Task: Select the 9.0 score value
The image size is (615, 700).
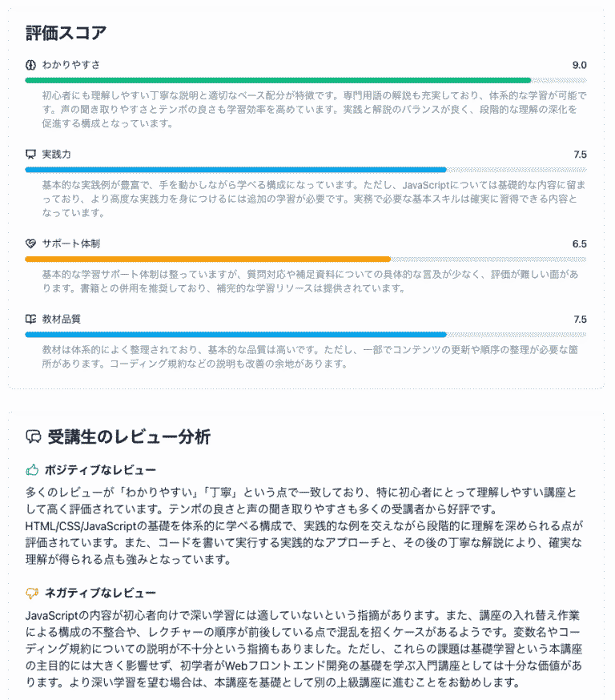Action: point(579,65)
